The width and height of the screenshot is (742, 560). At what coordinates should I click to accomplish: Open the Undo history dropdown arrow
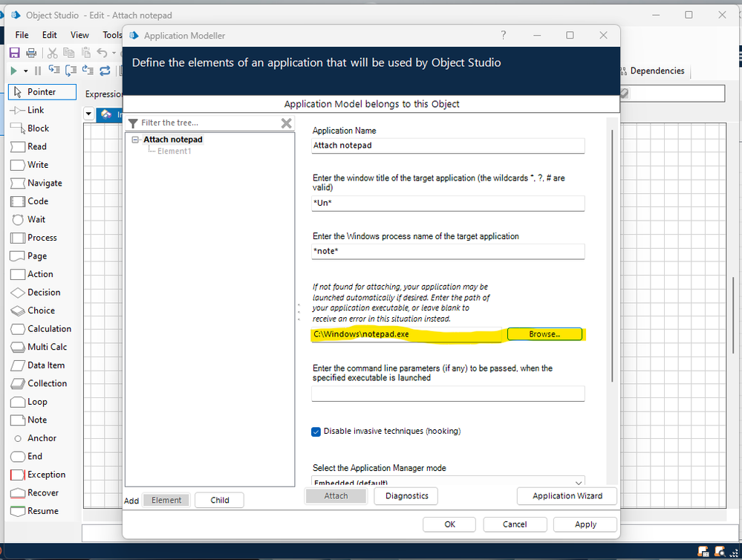(114, 53)
